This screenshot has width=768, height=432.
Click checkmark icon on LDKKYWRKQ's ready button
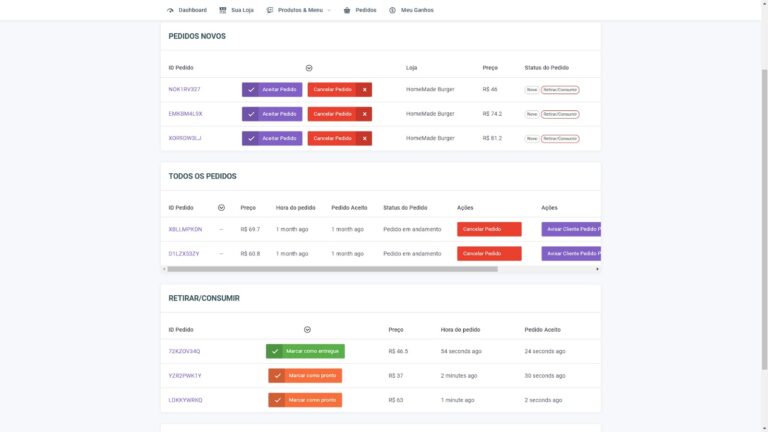(277, 400)
